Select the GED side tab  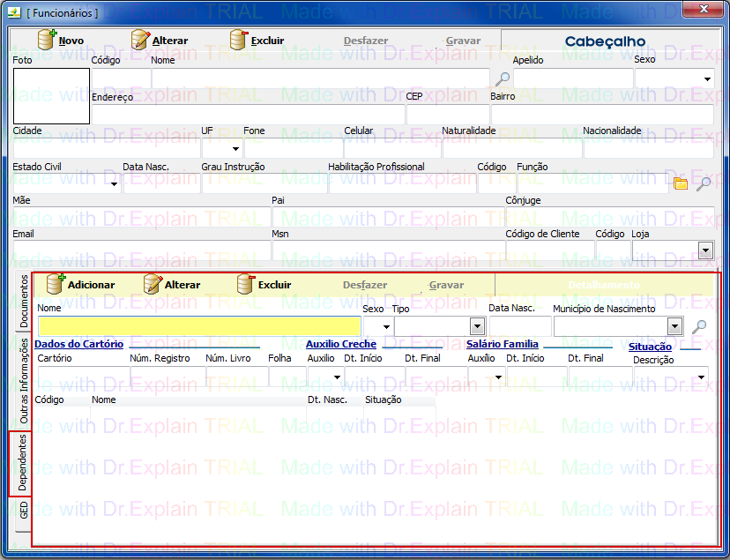click(x=24, y=509)
